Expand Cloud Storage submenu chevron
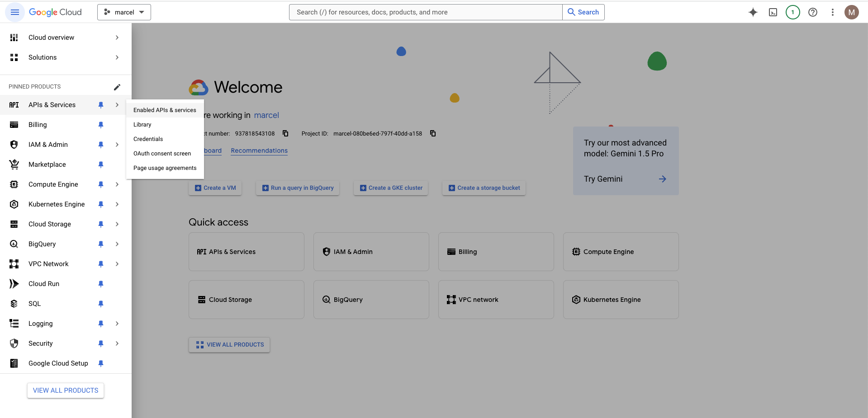 117,224
